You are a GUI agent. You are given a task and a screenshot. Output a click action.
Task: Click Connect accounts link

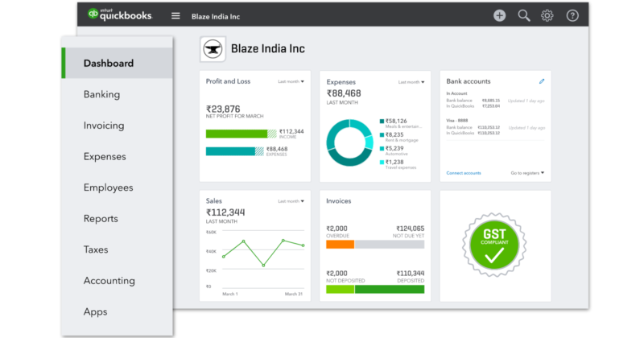coord(464,173)
